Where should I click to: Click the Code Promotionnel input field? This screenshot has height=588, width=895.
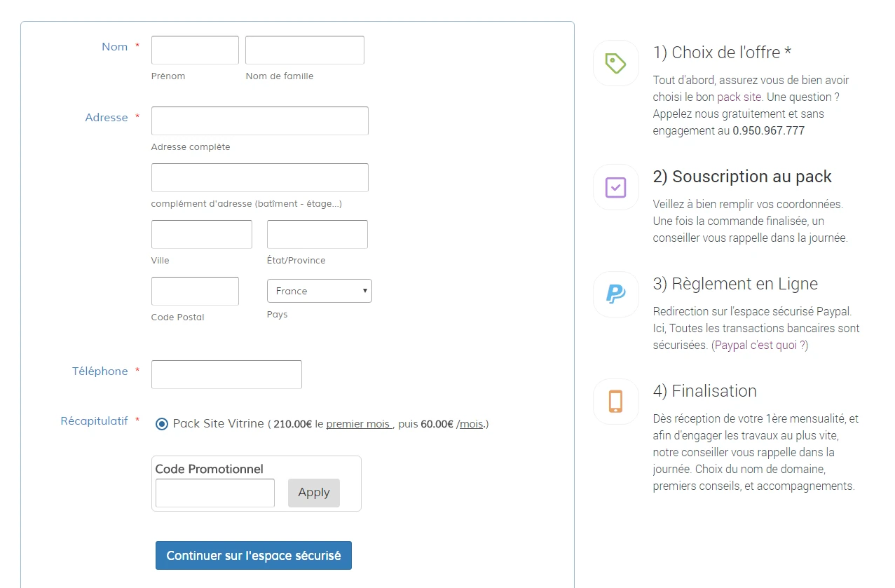point(214,493)
